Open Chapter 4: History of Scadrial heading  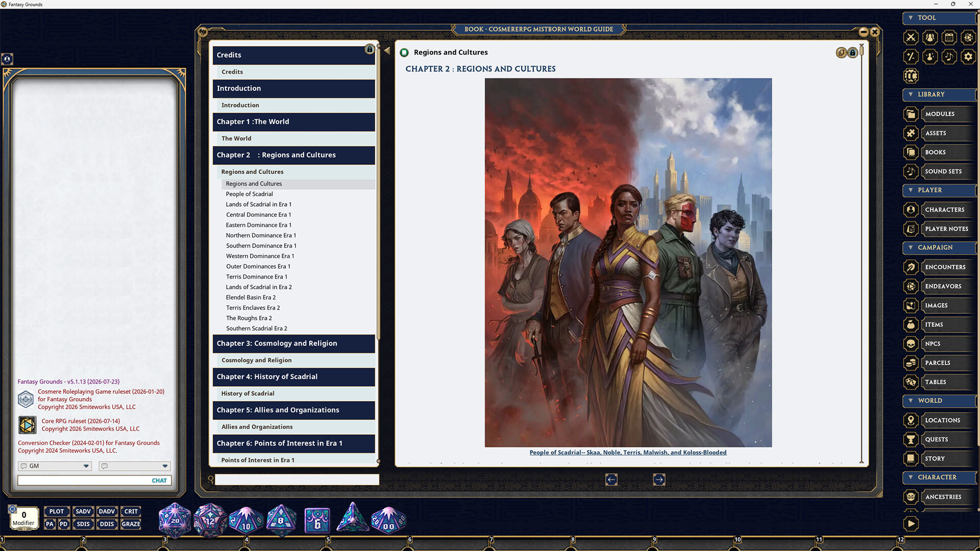pos(293,377)
